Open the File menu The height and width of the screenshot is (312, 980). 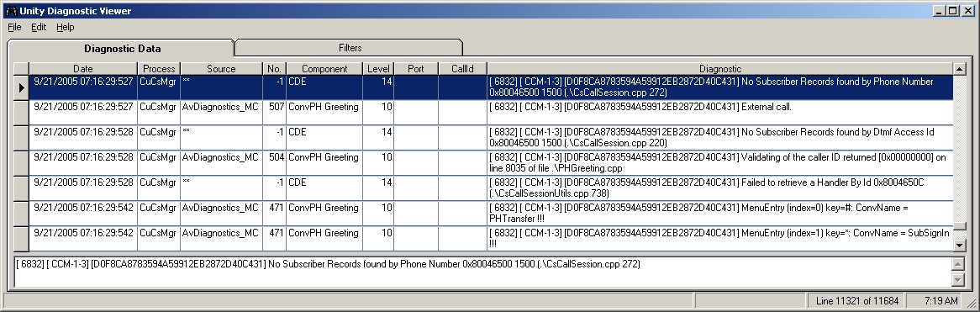[x=15, y=27]
